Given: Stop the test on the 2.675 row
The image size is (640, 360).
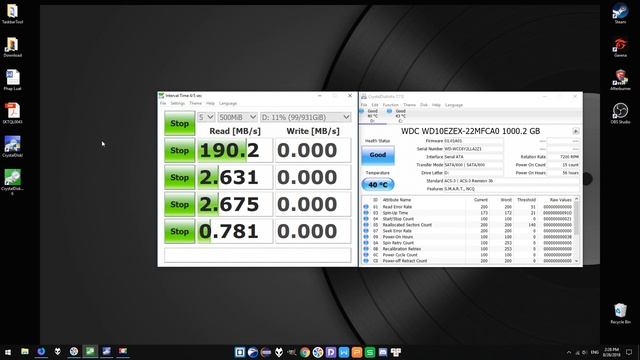Looking at the screenshot, I should (180, 204).
